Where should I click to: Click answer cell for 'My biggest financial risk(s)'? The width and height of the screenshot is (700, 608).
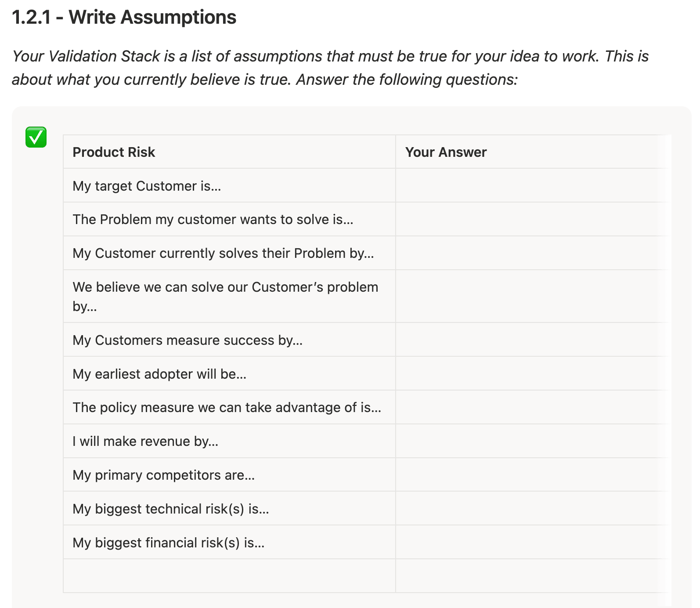[533, 543]
